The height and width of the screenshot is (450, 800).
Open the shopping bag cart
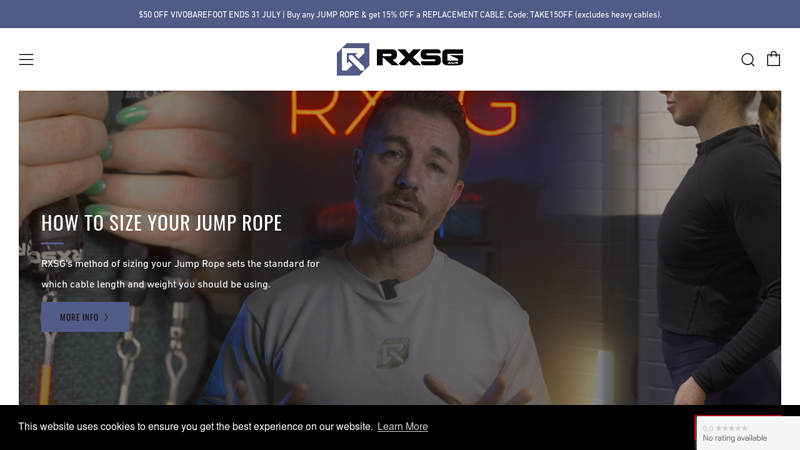click(x=773, y=59)
